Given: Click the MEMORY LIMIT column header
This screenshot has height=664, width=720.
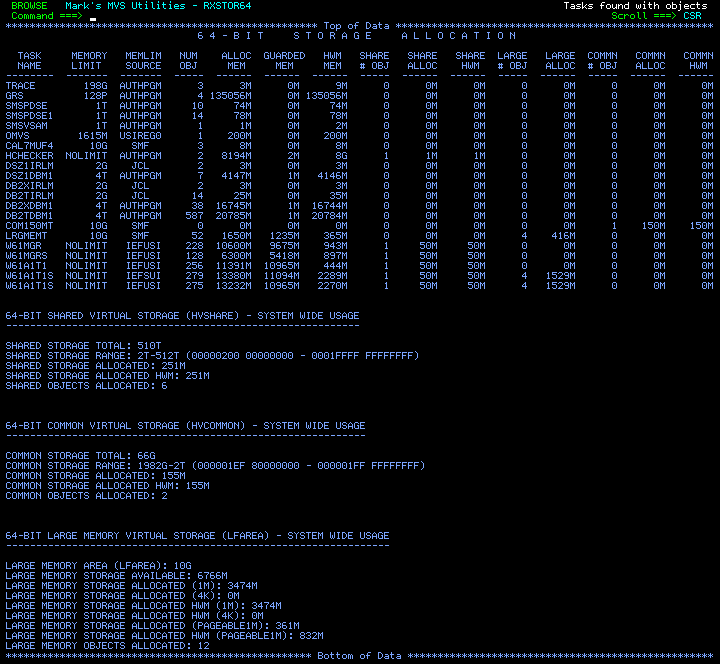Looking at the screenshot, I should coord(89,61).
